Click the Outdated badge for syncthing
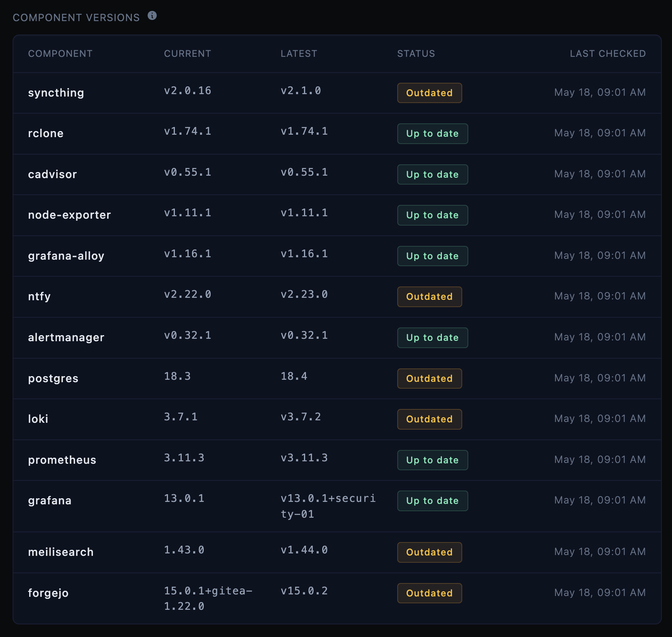The height and width of the screenshot is (637, 672). coord(429,93)
